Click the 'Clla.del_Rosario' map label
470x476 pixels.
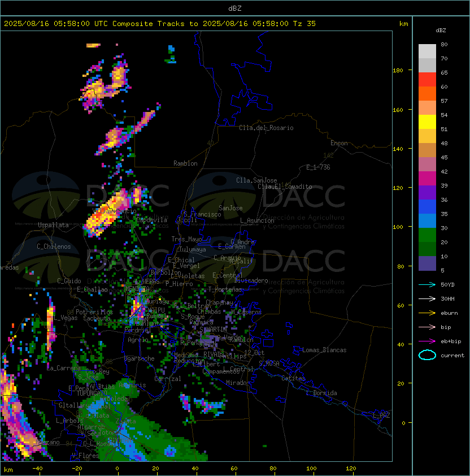(266, 128)
